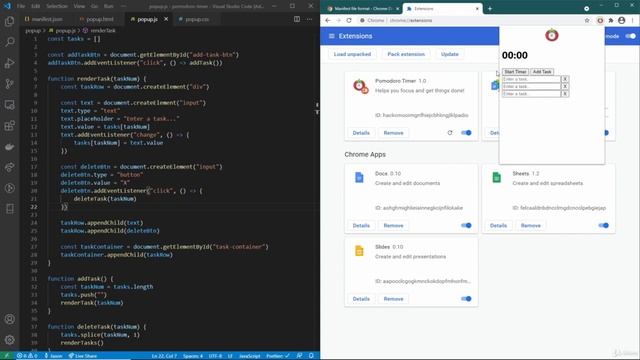Click the Pack extension button
The height and width of the screenshot is (360, 640).
[x=406, y=54]
